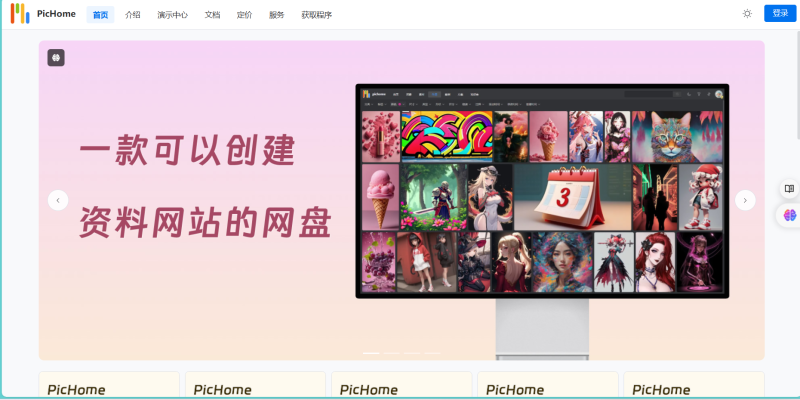
Task: Select the fourth carousel indicator dash
Action: [432, 353]
